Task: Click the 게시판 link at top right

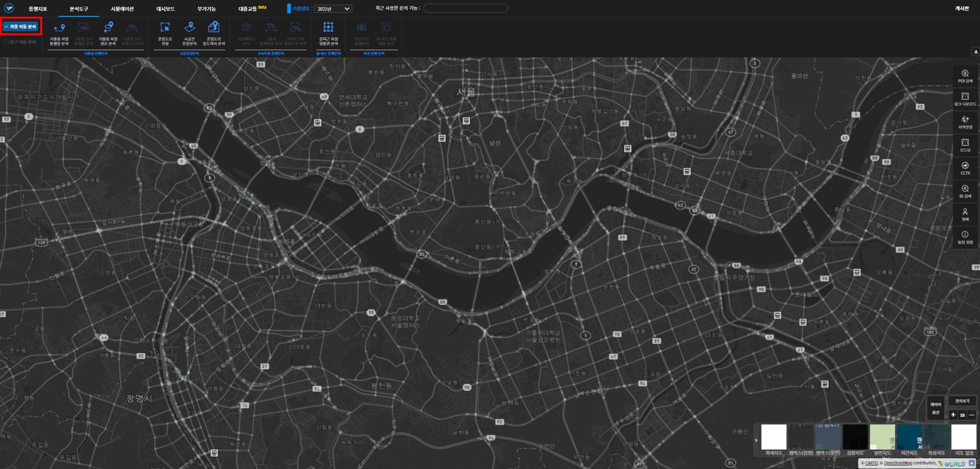Action: [x=962, y=8]
